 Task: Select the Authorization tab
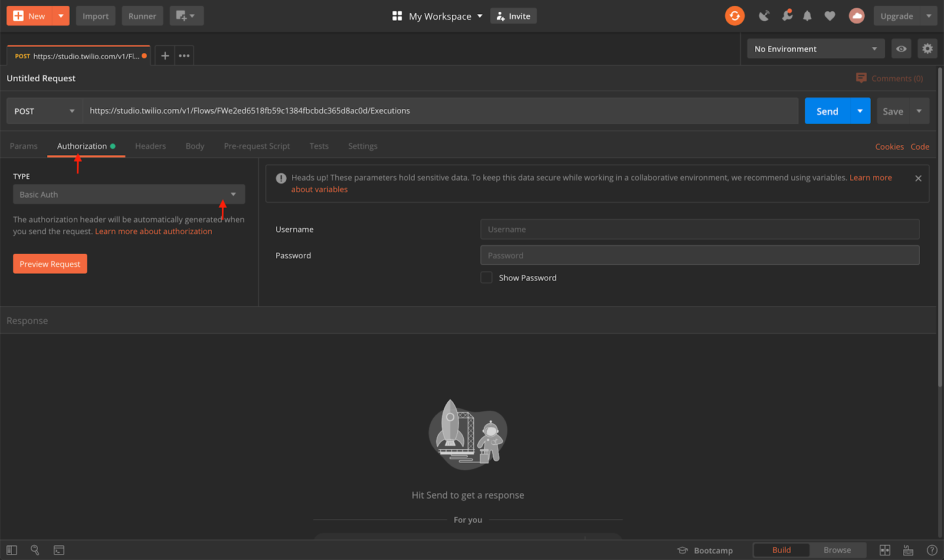(86, 146)
